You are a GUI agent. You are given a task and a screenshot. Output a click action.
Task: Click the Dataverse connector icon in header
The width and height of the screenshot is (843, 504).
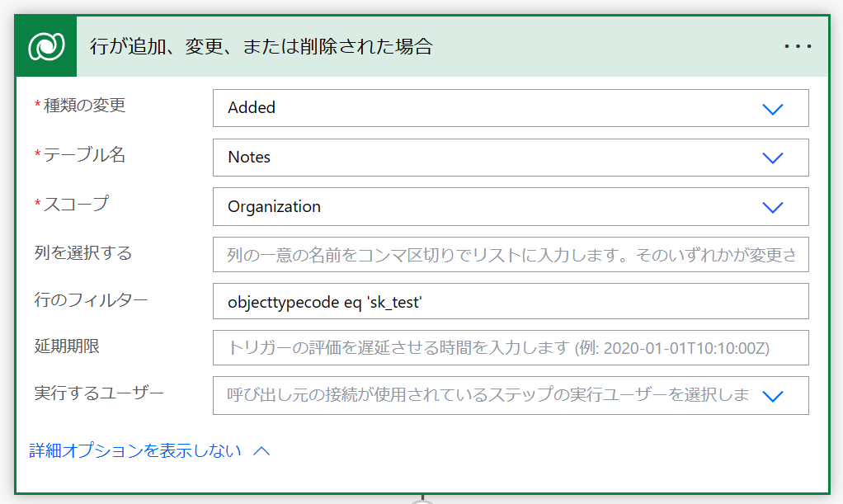[x=46, y=47]
